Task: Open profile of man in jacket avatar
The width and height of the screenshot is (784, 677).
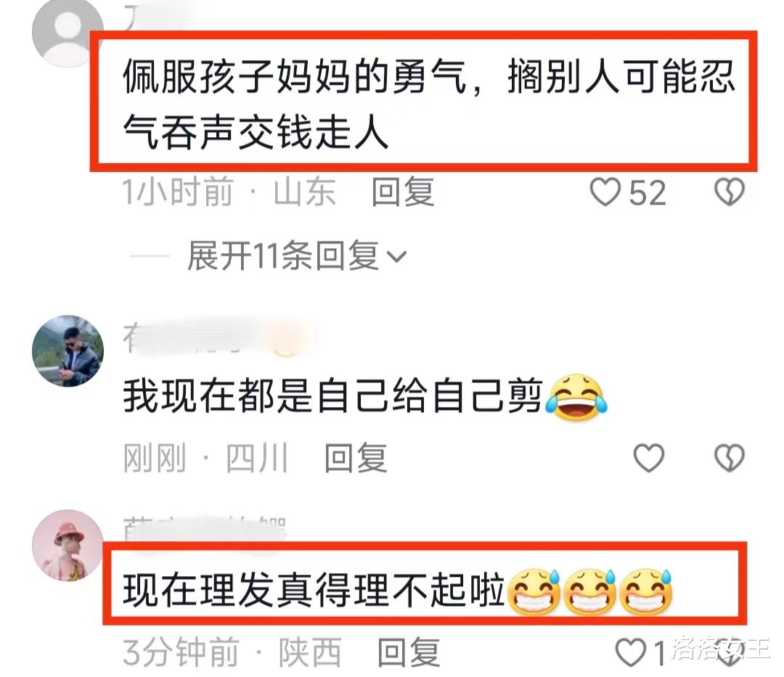Action: point(68,350)
